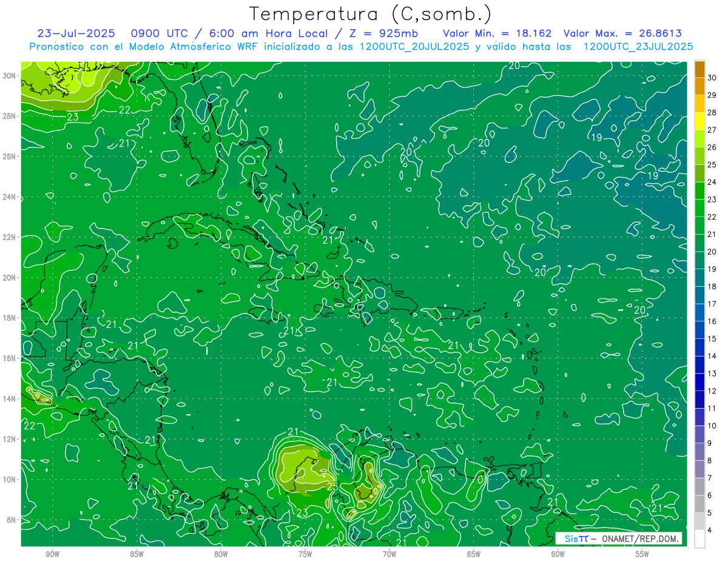Click the lime colorbar swatch between 26 and 27
This screenshot has width=728, height=562.
coord(699,138)
